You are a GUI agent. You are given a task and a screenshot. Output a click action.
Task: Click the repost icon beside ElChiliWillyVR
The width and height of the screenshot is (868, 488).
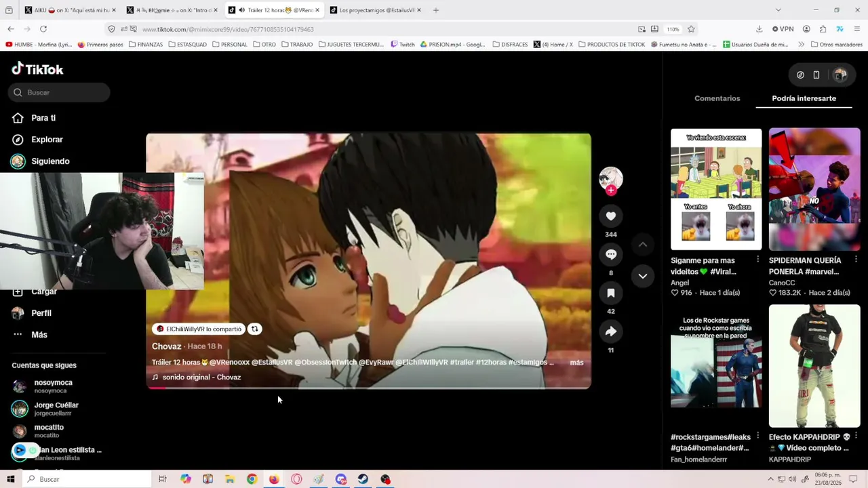pyautogui.click(x=254, y=329)
